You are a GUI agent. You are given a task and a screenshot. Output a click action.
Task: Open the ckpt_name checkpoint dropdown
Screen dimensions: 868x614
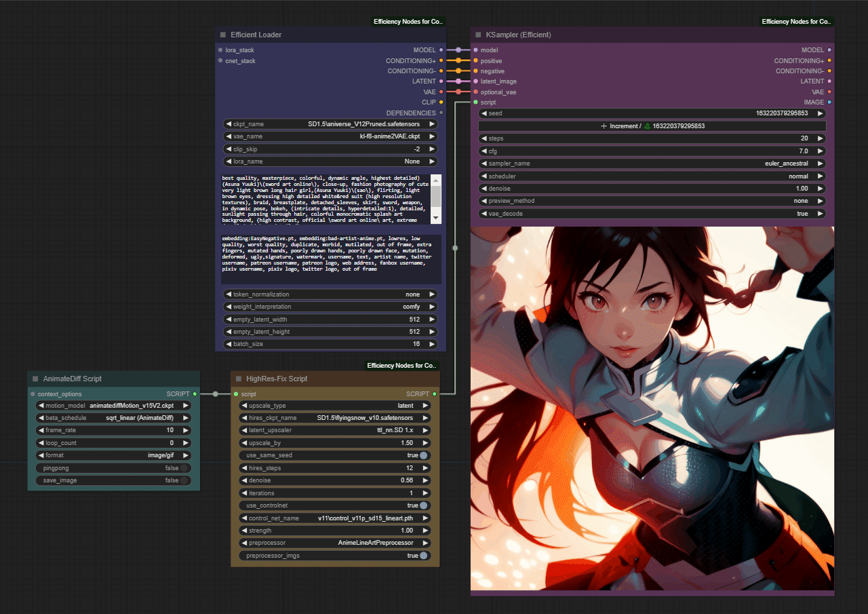click(x=330, y=124)
